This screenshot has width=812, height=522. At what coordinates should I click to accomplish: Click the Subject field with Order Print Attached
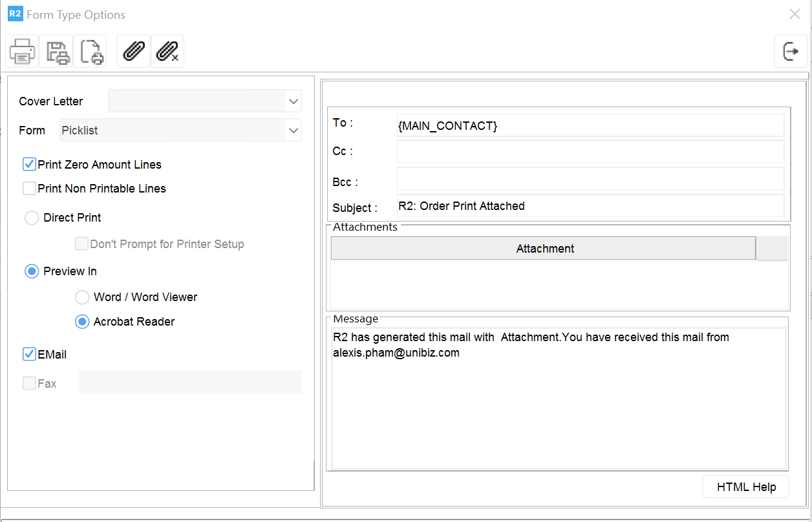click(590, 206)
